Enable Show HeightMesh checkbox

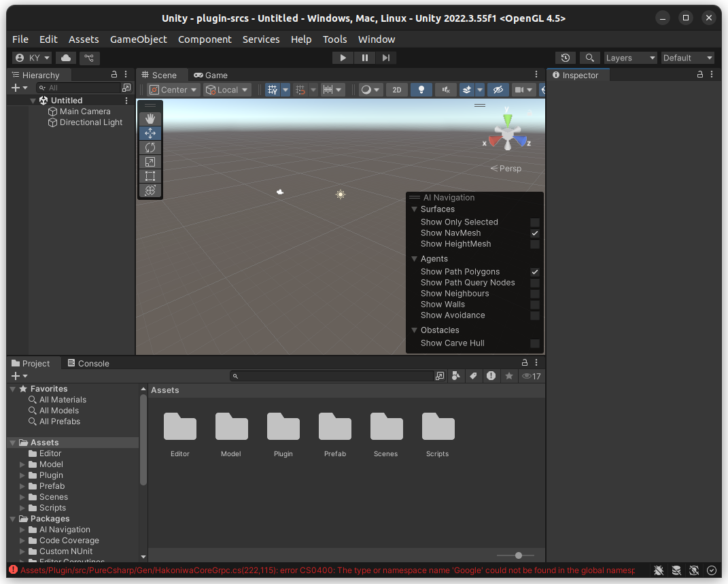pyautogui.click(x=535, y=244)
